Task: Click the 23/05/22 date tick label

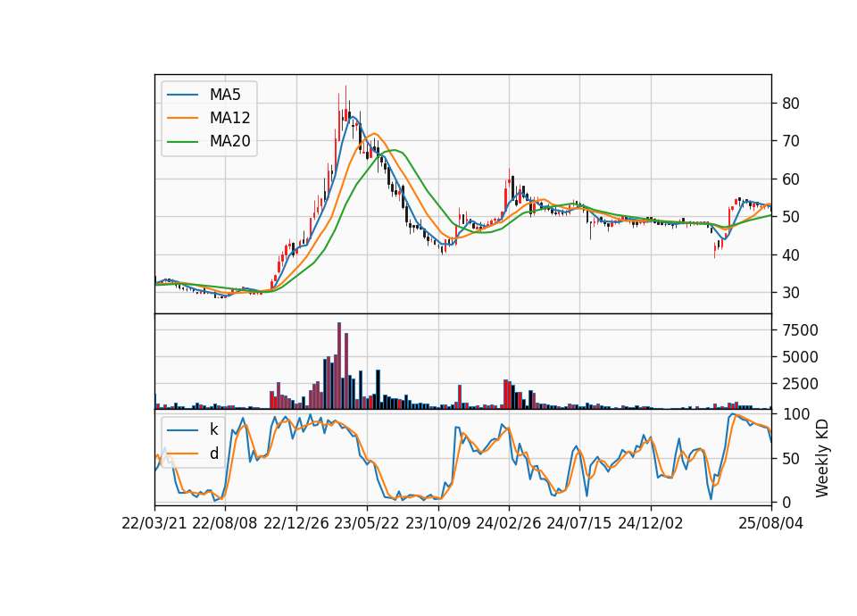Action: coord(367,524)
